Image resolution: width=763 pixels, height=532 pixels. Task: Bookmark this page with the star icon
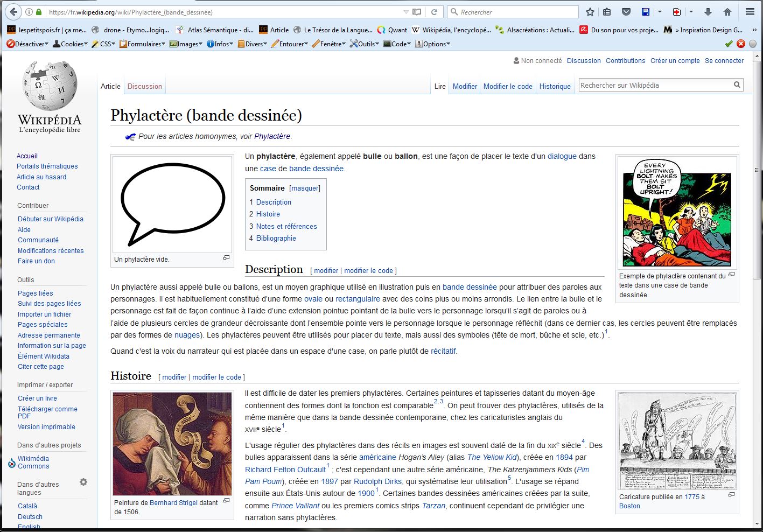(590, 12)
